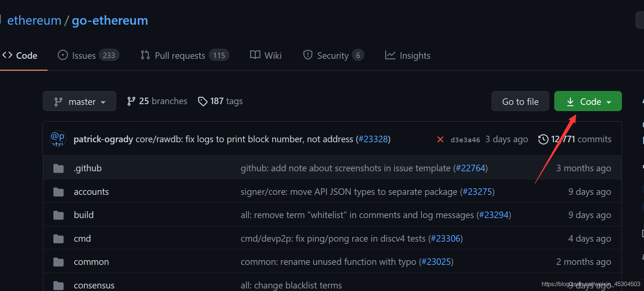Click the accounts folder icon
The width and height of the screenshot is (644, 291).
58,192
